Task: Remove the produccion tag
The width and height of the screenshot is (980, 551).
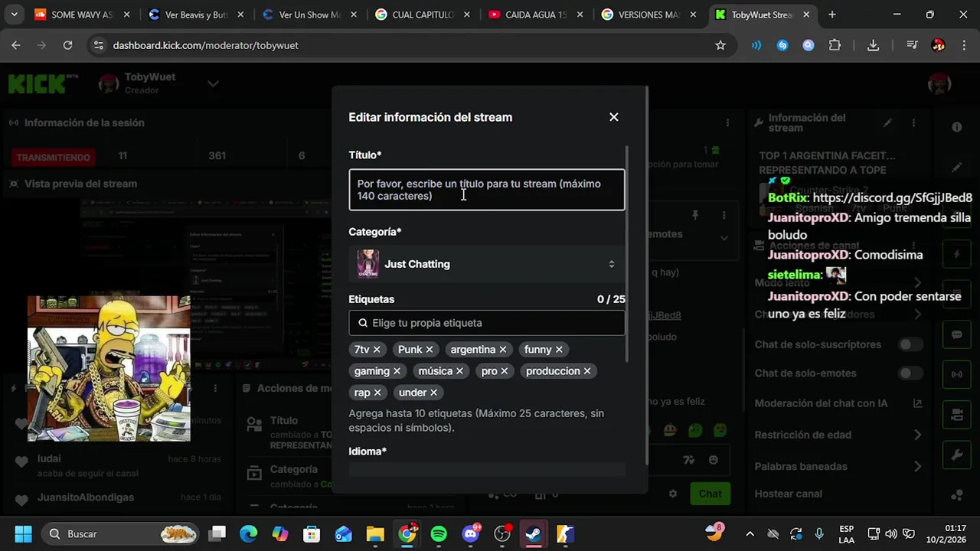Action: coord(587,371)
